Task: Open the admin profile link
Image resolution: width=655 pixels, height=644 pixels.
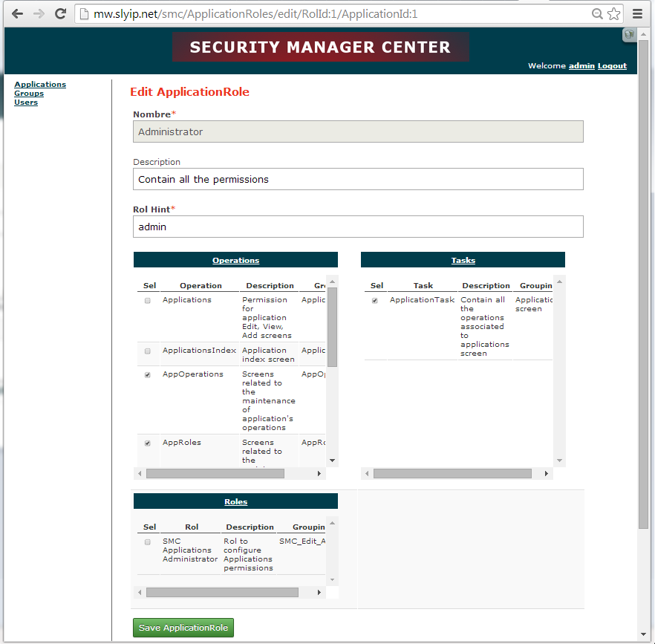Action: click(581, 65)
